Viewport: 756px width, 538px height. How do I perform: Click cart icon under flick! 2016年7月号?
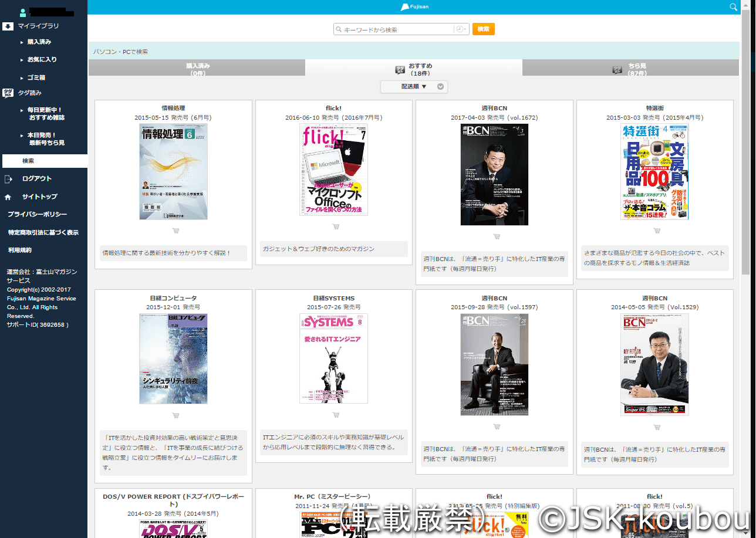click(336, 226)
